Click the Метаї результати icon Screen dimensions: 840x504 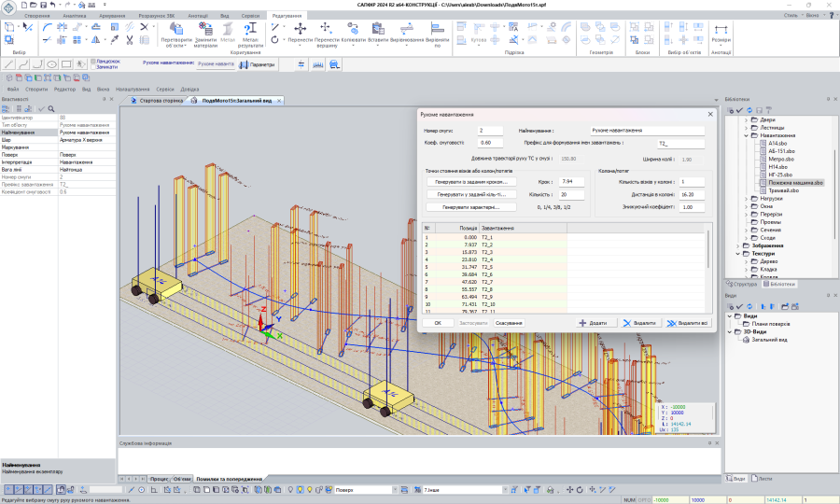click(x=250, y=30)
